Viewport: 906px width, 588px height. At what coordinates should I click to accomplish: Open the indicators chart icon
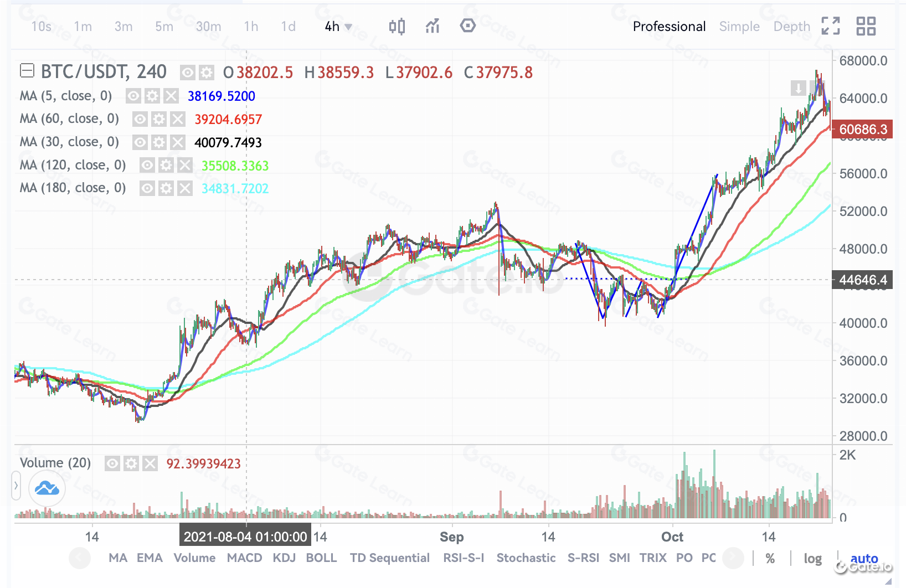pos(433,26)
